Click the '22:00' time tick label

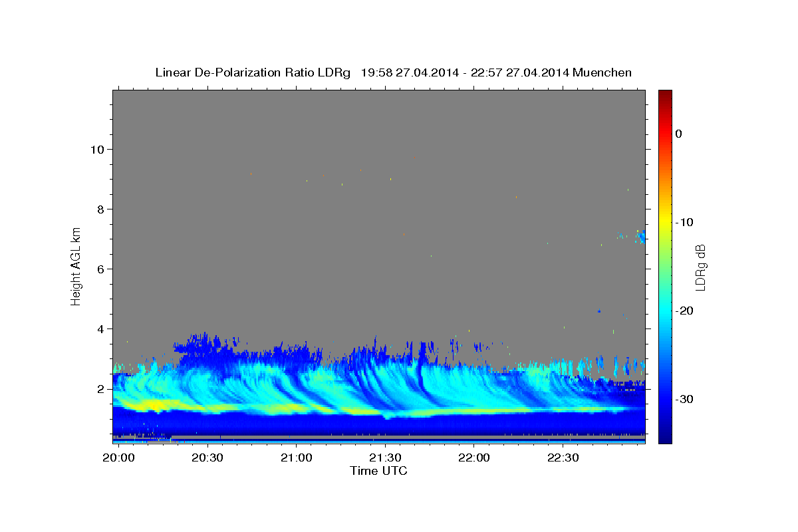473,458
